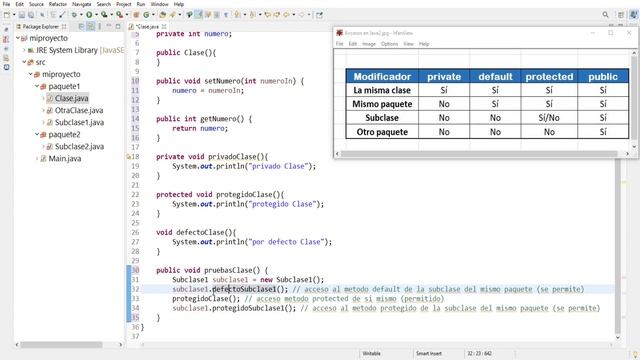Open the Debug dropdown arrow

coord(80,15)
